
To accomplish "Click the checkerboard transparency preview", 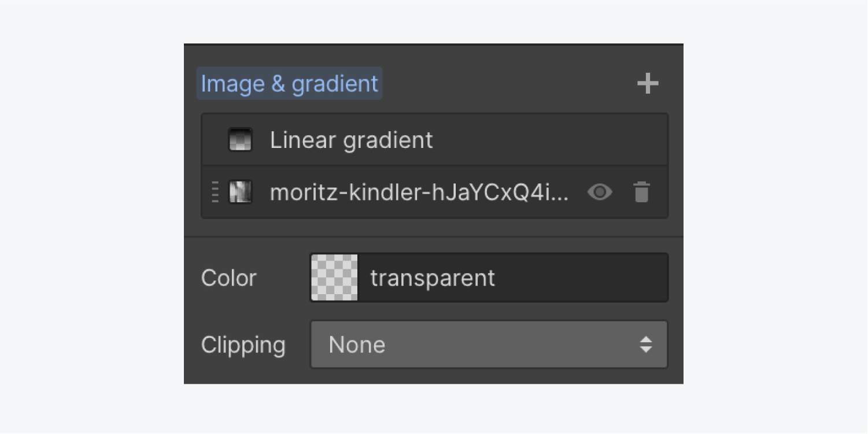I will [x=334, y=277].
